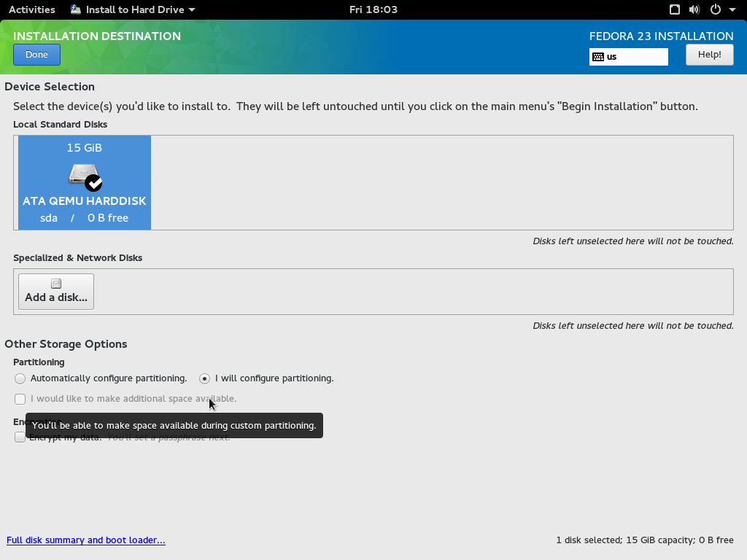747x560 pixels.
Task: Click the small disk icon above Add a disk
Action: (56, 284)
